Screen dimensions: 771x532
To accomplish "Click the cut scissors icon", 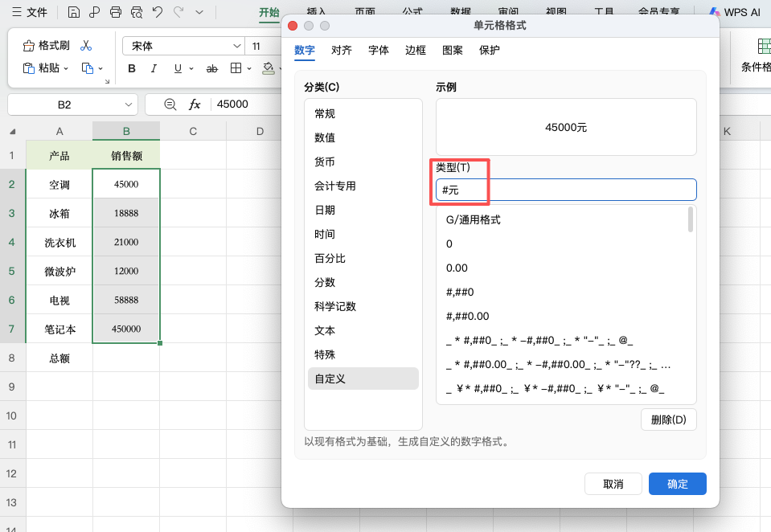I will [x=86, y=45].
